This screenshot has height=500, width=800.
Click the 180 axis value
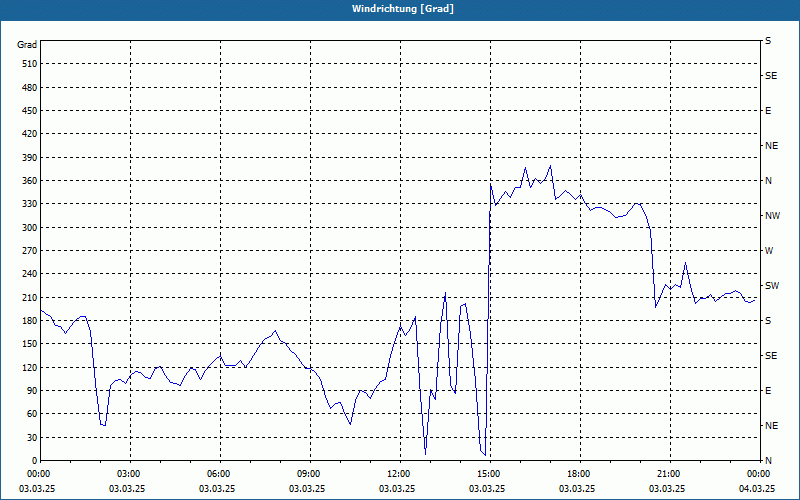30,321
